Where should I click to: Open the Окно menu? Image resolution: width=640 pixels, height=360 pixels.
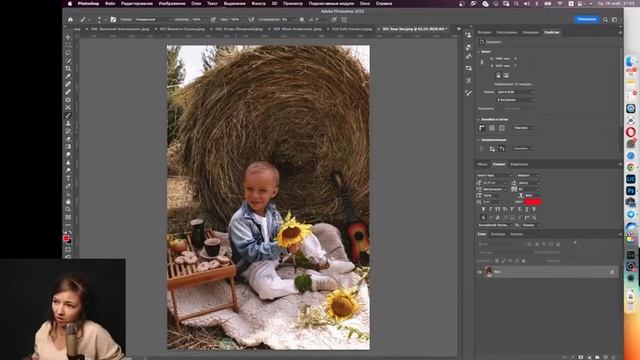(x=365, y=4)
